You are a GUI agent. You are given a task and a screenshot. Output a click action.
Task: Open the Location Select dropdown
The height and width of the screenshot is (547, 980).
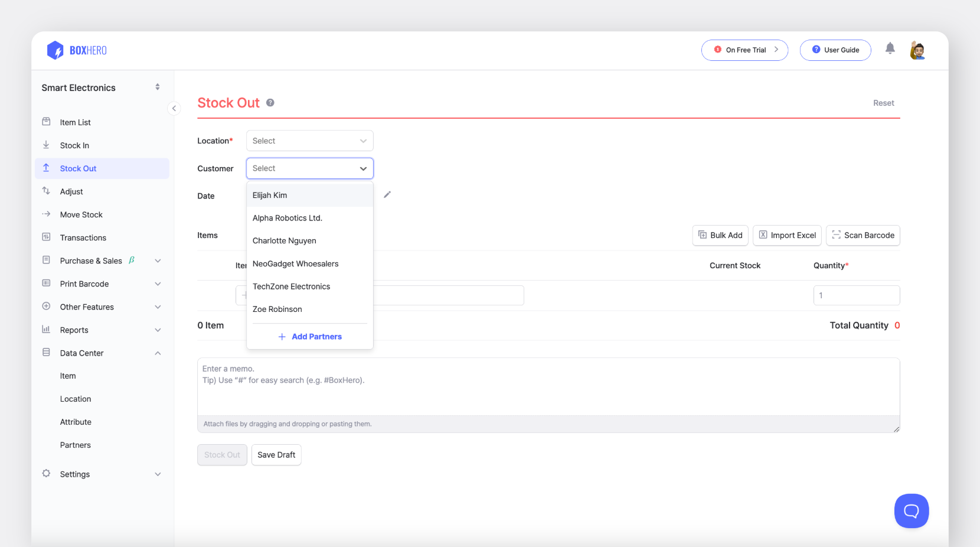[309, 141]
